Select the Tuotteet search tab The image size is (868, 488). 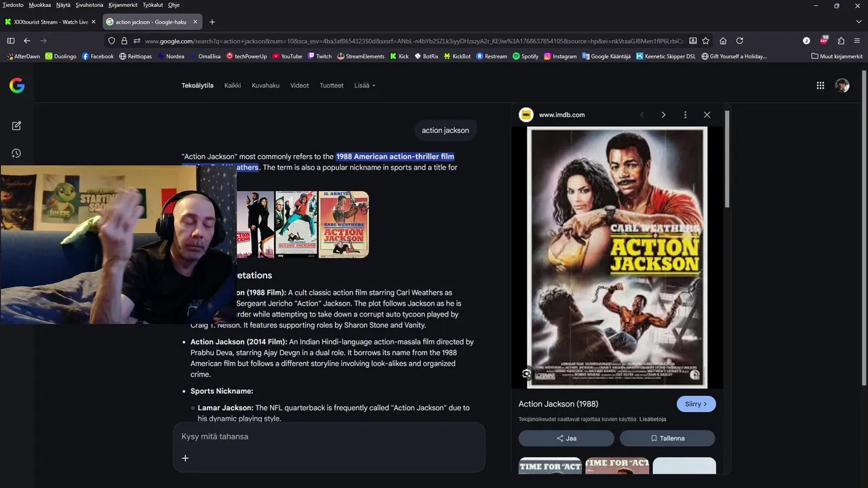coord(332,85)
